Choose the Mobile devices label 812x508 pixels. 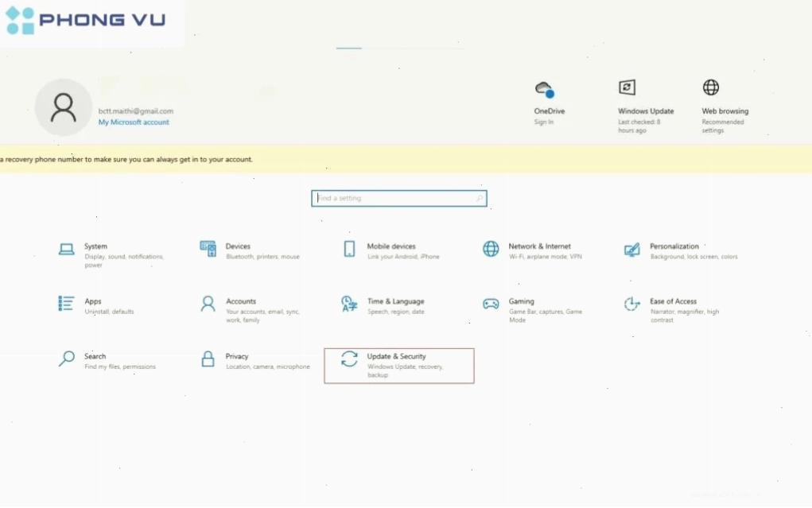click(x=391, y=246)
